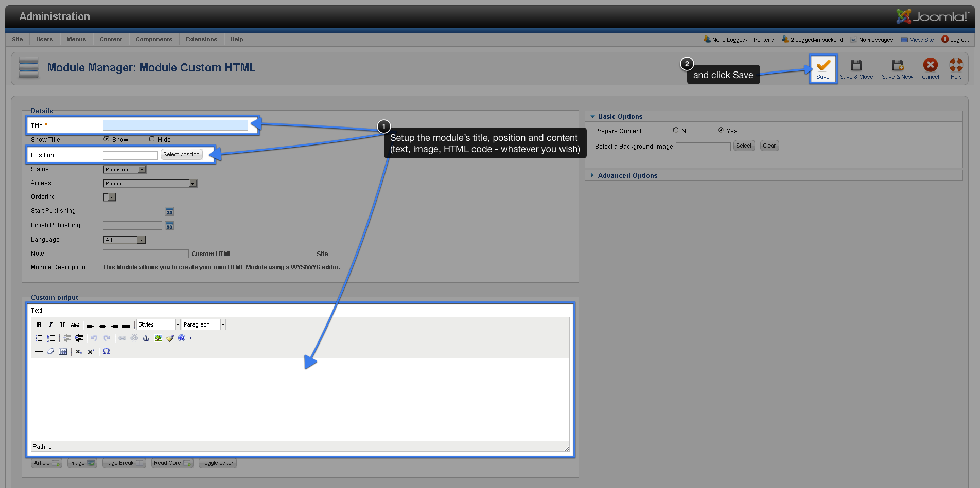The height and width of the screenshot is (488, 980).
Task: Open the Start Publishing calendar picker
Action: pyautogui.click(x=169, y=212)
